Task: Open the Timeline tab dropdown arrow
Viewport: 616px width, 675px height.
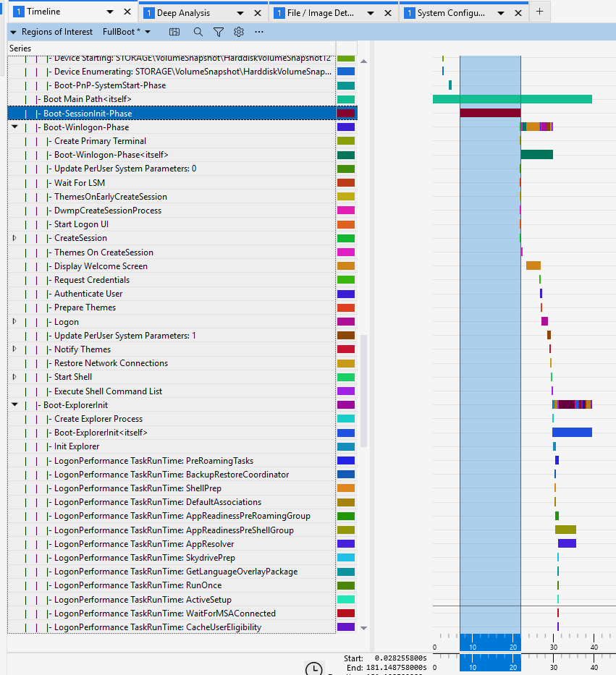Action: pyautogui.click(x=110, y=12)
